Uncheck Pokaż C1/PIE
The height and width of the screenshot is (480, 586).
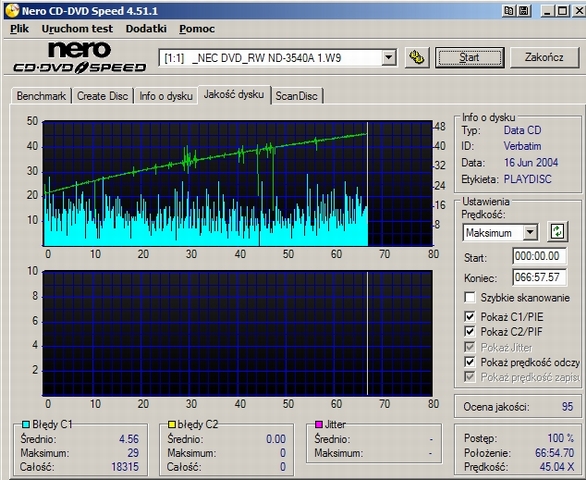point(469,317)
